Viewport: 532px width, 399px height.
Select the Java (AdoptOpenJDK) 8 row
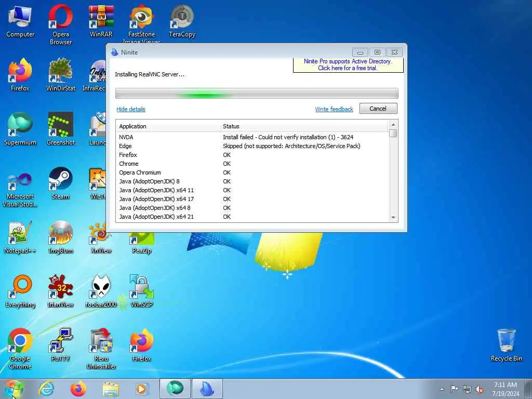[x=252, y=181]
